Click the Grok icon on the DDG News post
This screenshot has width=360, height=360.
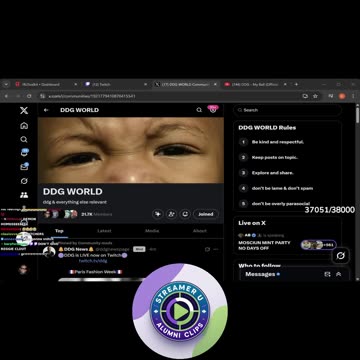[x=207, y=249]
